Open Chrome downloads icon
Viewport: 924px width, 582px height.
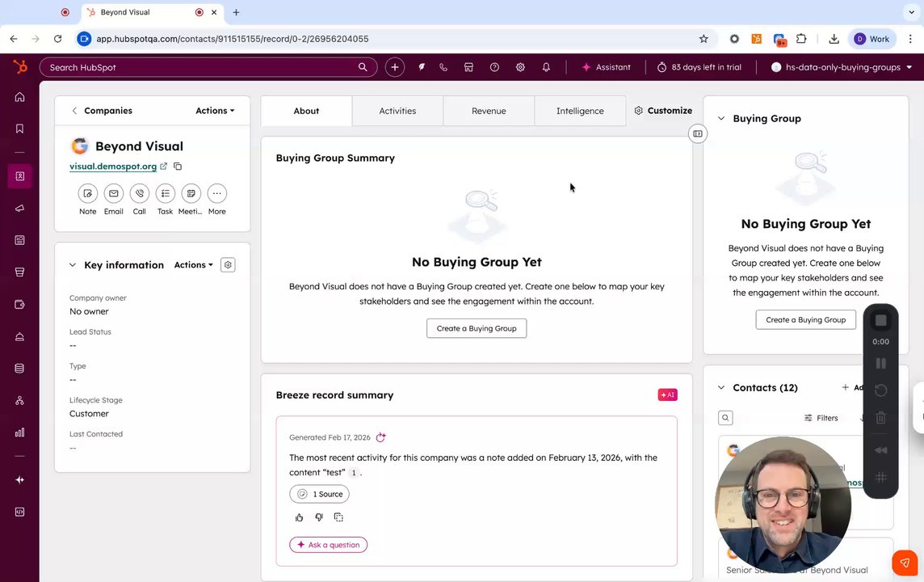pos(834,39)
